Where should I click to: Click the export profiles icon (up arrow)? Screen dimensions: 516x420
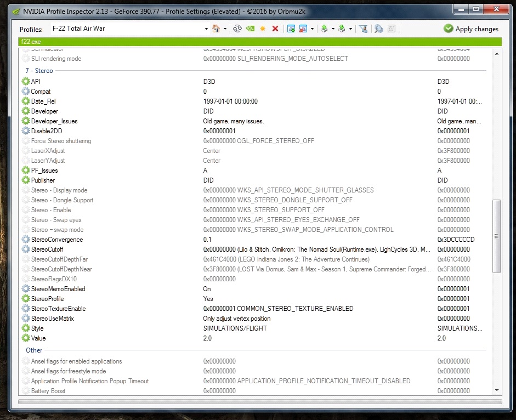click(324, 29)
